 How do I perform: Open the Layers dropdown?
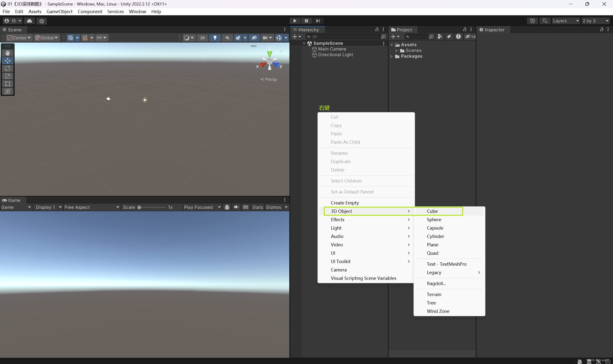coord(566,21)
